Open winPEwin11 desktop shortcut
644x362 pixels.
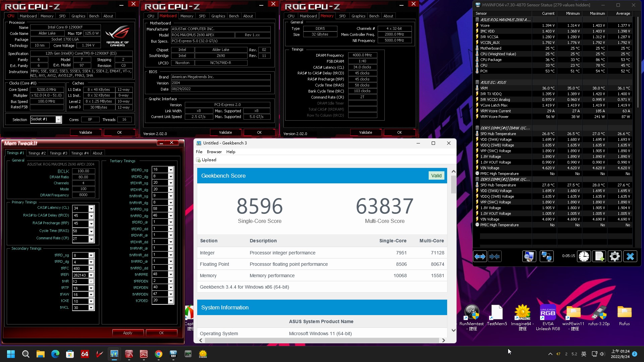(x=574, y=317)
